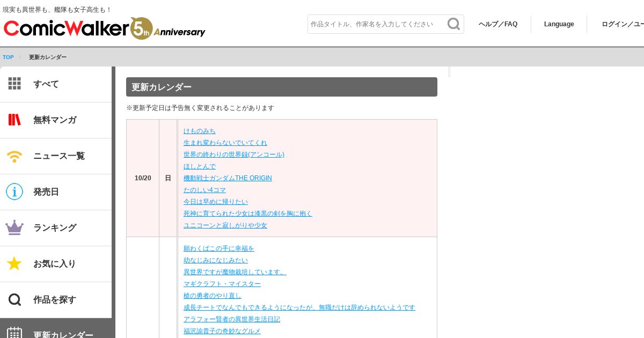Go to TOP via breadcrumb
Screen dimensions: 644x338
8,57
